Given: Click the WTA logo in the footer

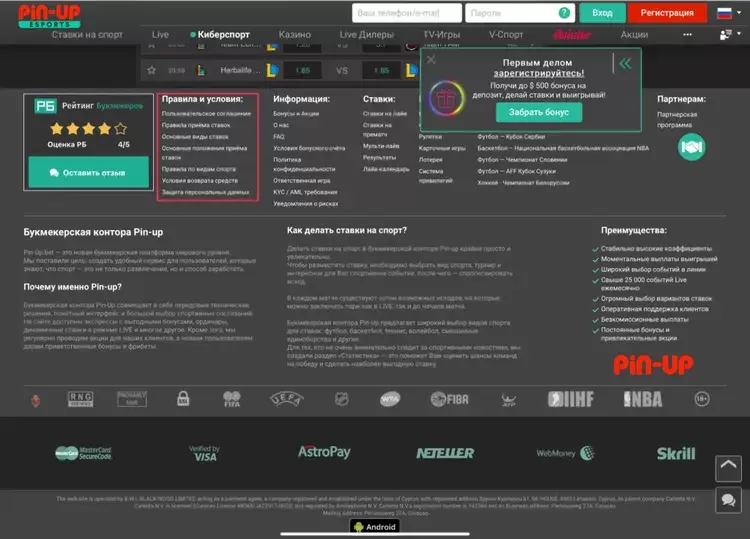Looking at the screenshot, I should coord(390,399).
